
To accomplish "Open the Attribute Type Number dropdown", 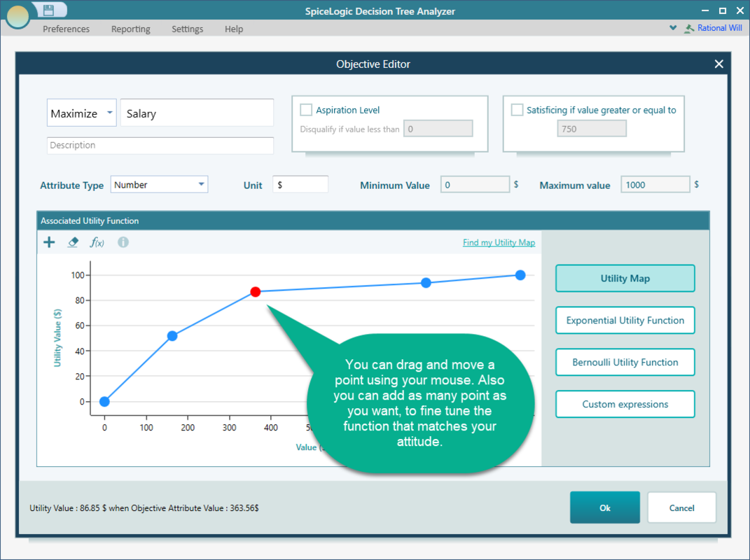I will pyautogui.click(x=159, y=185).
